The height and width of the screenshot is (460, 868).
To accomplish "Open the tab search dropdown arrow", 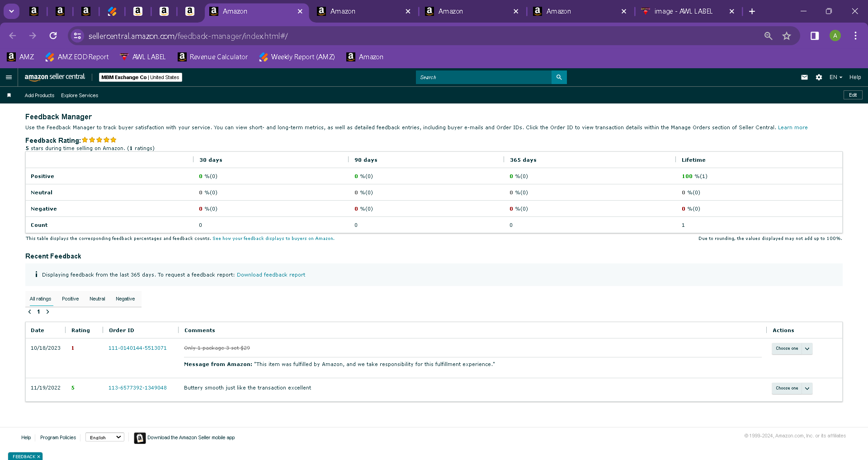I will pos(11,11).
